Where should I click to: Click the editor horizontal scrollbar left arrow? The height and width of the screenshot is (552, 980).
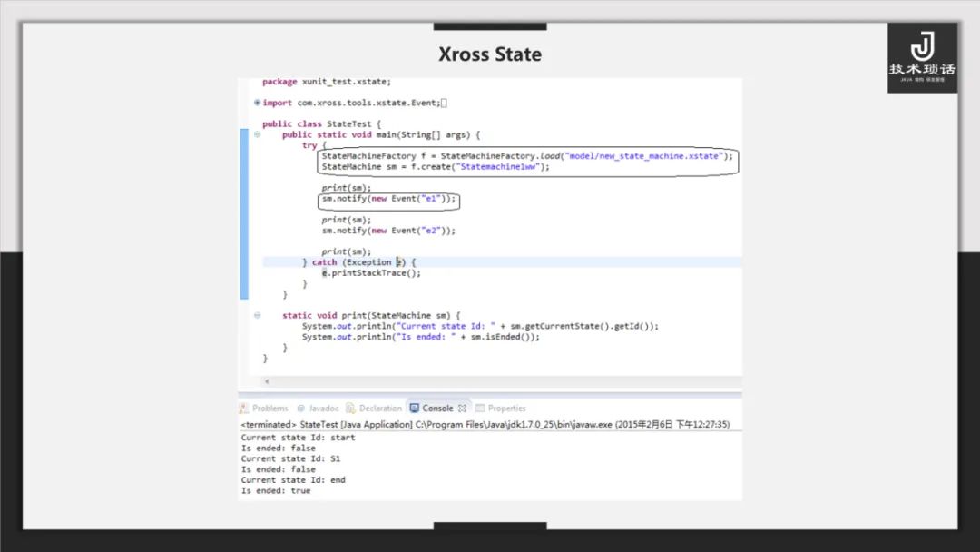[x=267, y=381]
